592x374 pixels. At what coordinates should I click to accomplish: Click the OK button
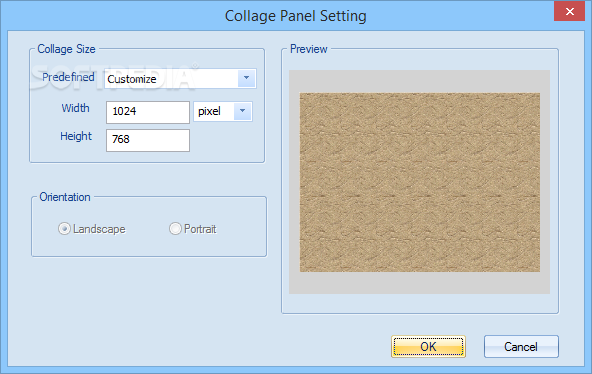coord(428,346)
